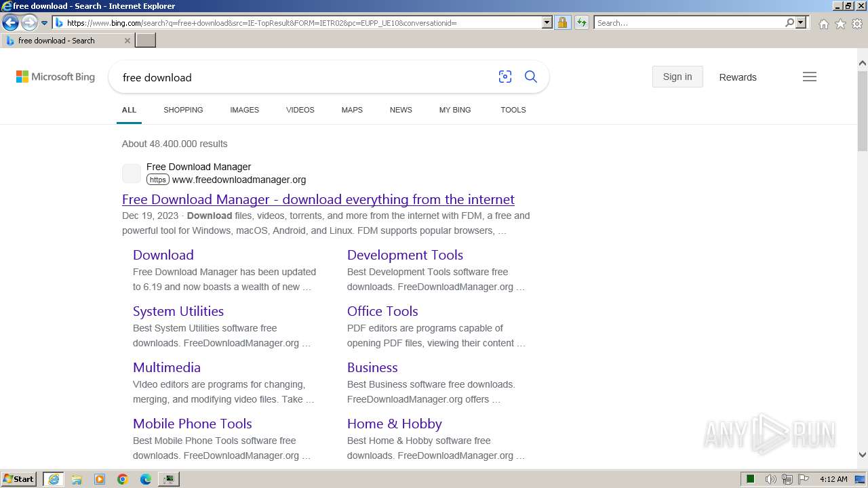The height and width of the screenshot is (488, 868).
Task: Open the Office Tools sublink
Action: (x=382, y=311)
